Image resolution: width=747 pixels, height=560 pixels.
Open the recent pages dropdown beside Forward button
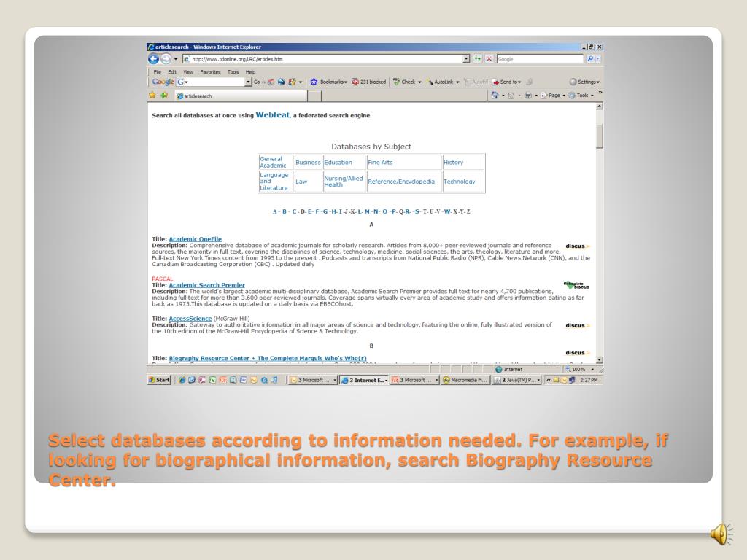176,59
